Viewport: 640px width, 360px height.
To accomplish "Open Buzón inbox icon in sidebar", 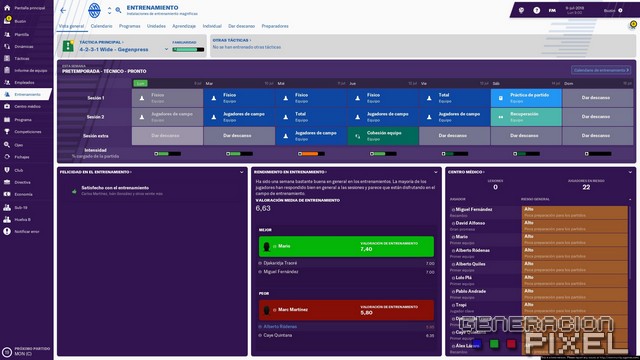I will (7, 21).
